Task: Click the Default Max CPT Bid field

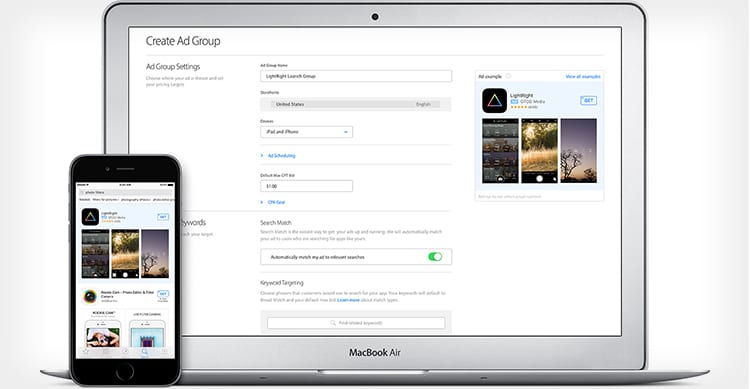Action: click(x=307, y=186)
